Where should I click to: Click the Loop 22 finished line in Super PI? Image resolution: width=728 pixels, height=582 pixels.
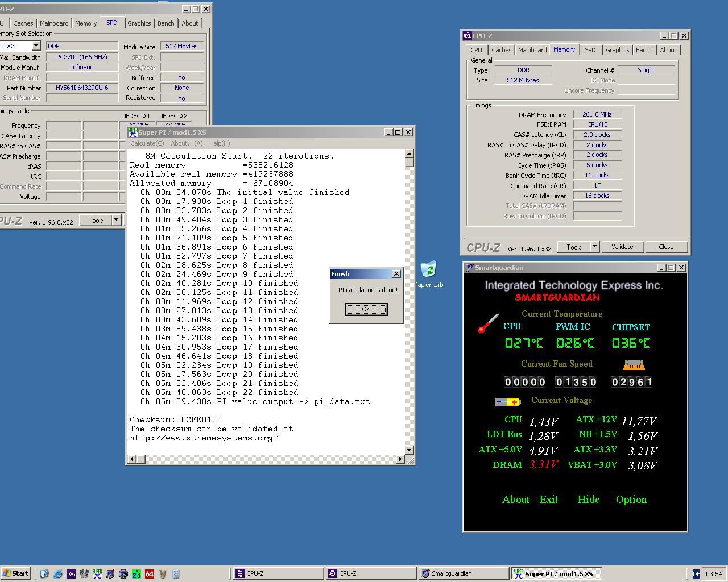coord(220,392)
